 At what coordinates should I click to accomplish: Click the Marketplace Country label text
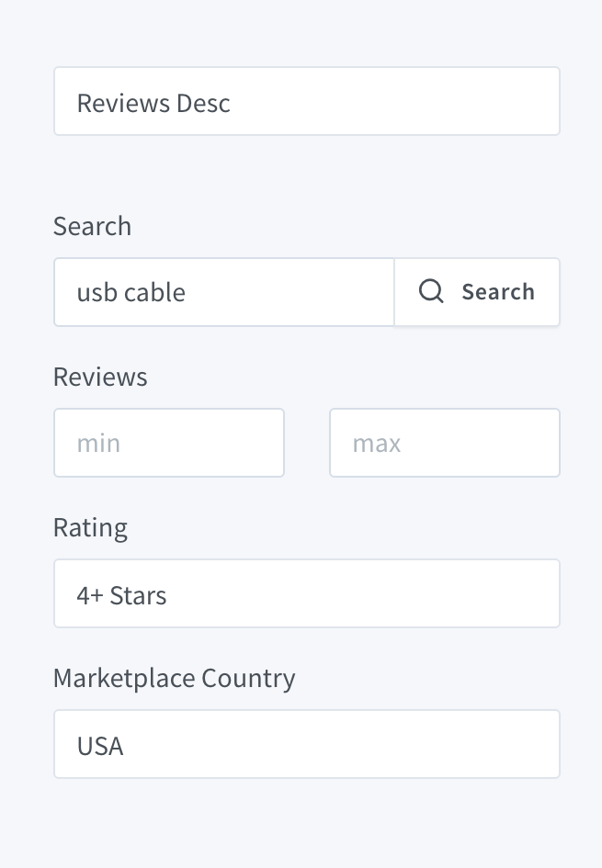click(x=175, y=678)
